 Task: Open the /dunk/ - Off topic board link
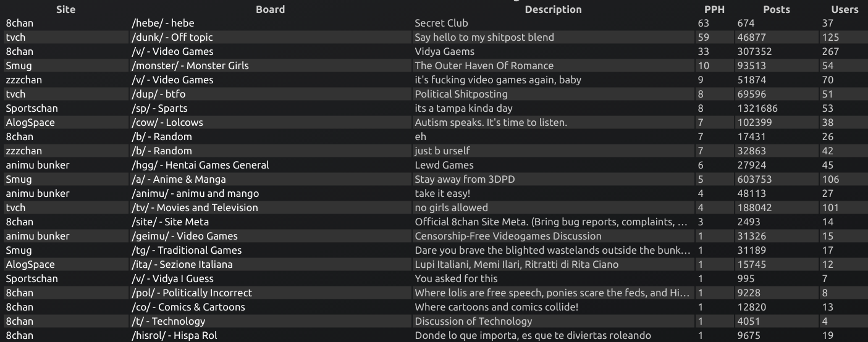coord(172,37)
